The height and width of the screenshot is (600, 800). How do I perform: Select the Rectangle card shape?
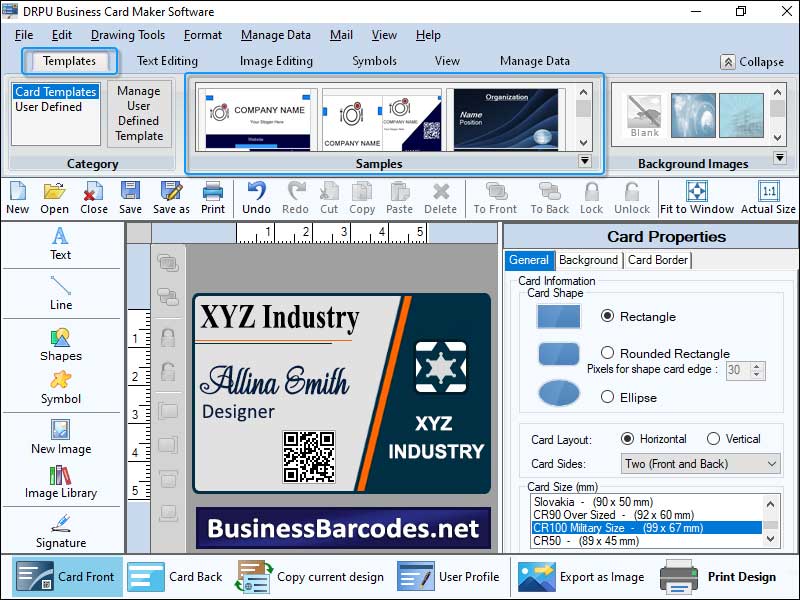[607, 316]
